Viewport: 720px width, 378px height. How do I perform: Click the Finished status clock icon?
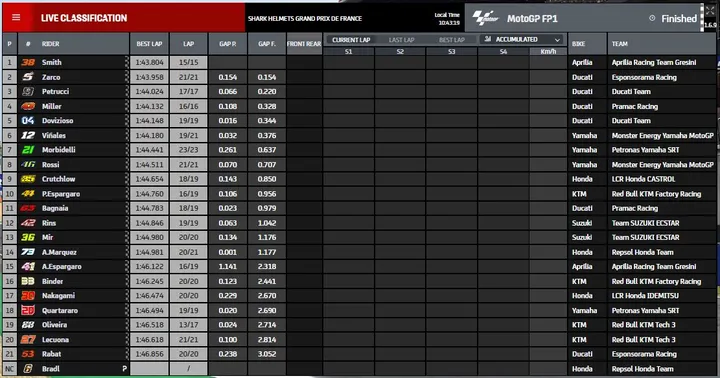tap(652, 18)
